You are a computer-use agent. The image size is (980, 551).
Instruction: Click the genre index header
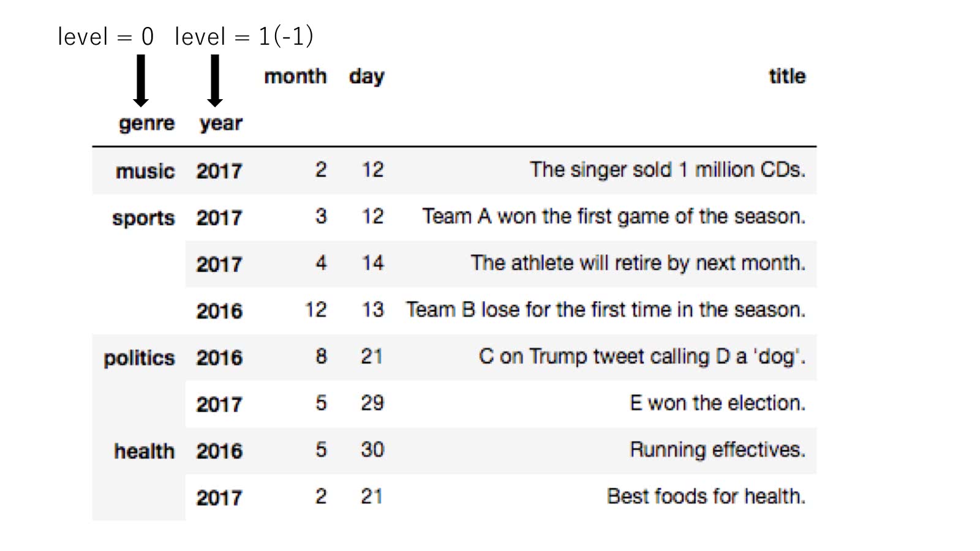click(x=146, y=123)
